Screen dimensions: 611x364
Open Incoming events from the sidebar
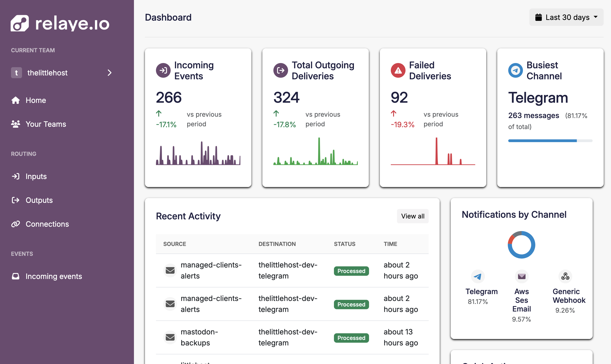[53, 276]
